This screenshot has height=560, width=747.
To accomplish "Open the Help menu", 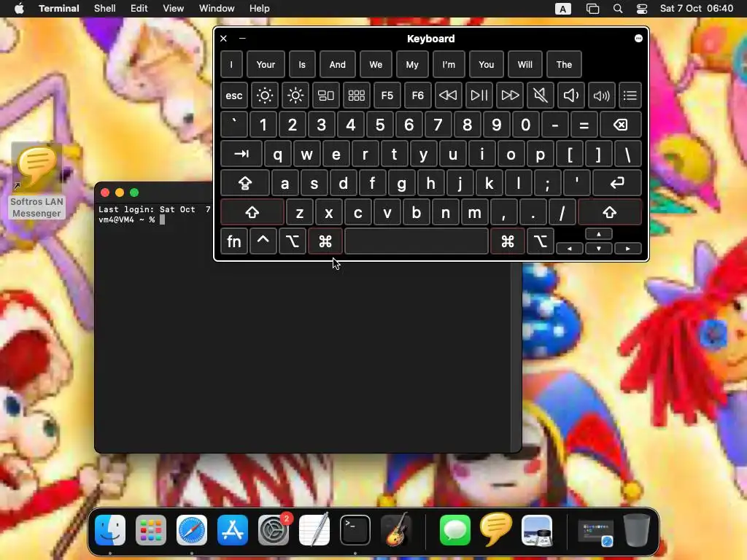I will click(x=259, y=9).
